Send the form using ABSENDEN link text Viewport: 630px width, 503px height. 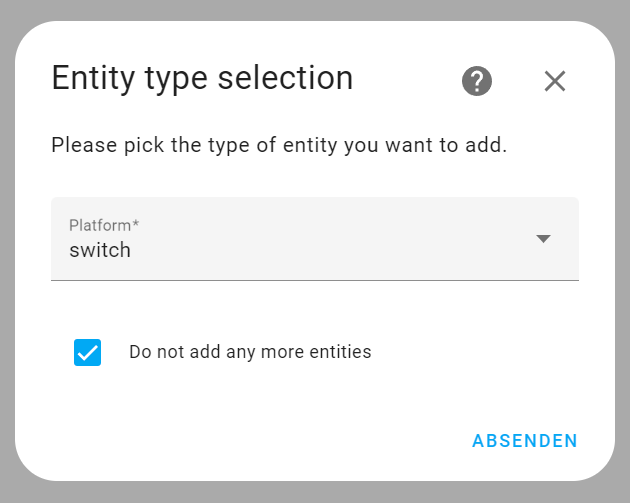point(525,441)
